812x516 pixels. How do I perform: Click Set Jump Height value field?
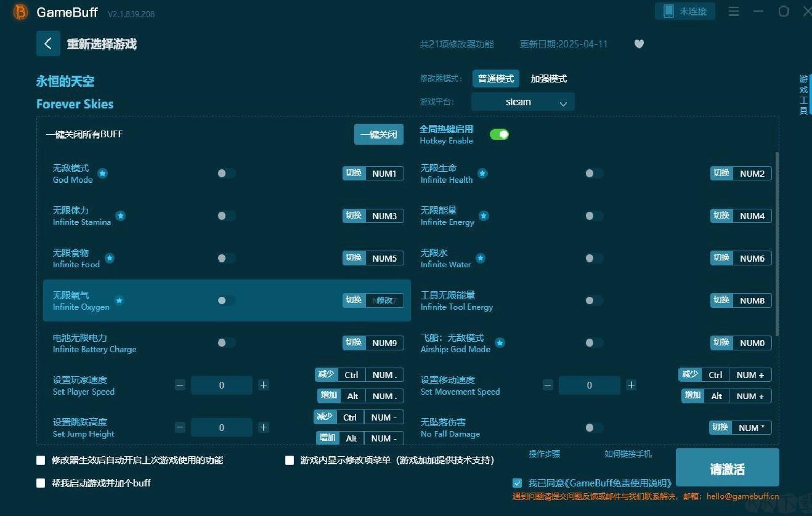(222, 427)
